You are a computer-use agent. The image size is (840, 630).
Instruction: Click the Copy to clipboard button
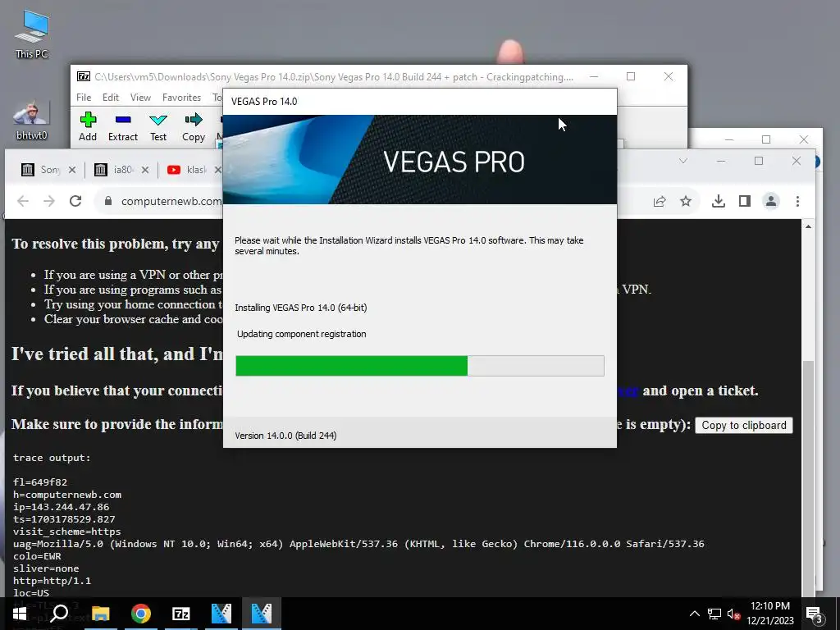point(743,426)
